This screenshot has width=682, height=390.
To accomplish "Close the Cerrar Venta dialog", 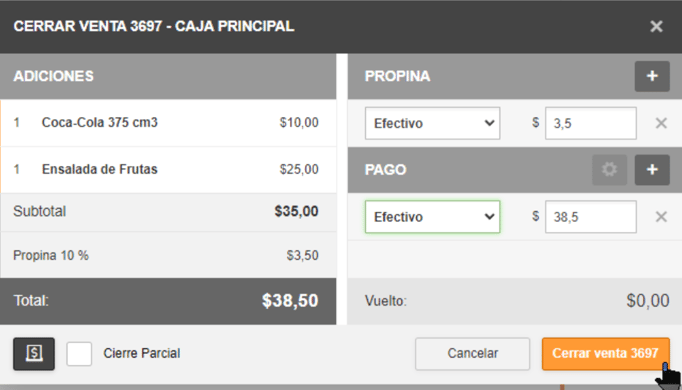I will coord(656,27).
